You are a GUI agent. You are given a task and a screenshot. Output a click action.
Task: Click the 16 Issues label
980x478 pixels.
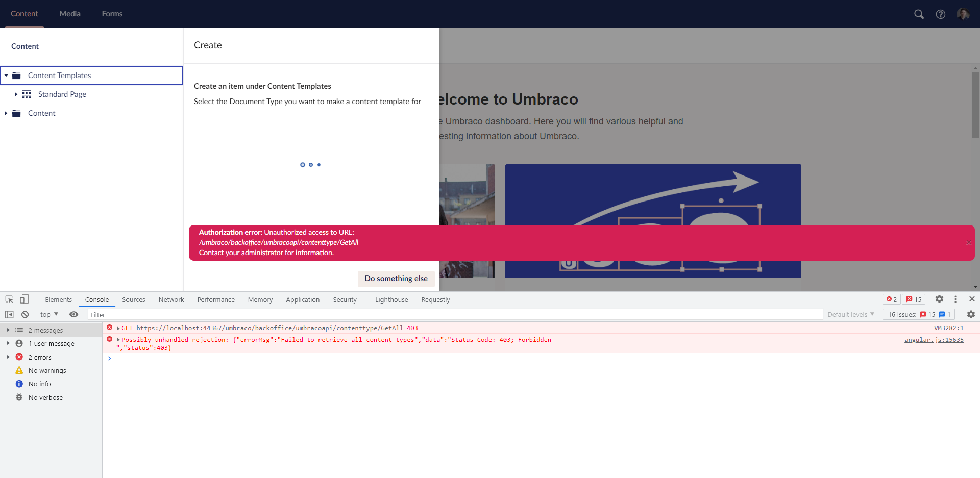(902, 314)
